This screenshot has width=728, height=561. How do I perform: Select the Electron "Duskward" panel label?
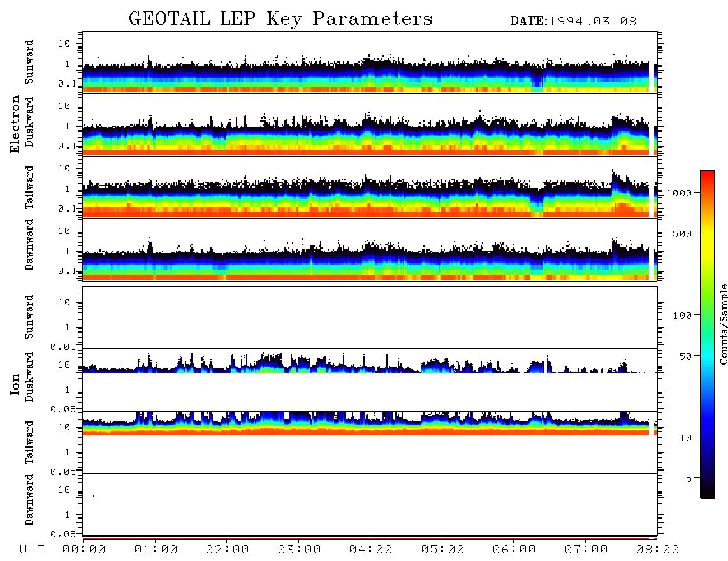tap(29, 122)
